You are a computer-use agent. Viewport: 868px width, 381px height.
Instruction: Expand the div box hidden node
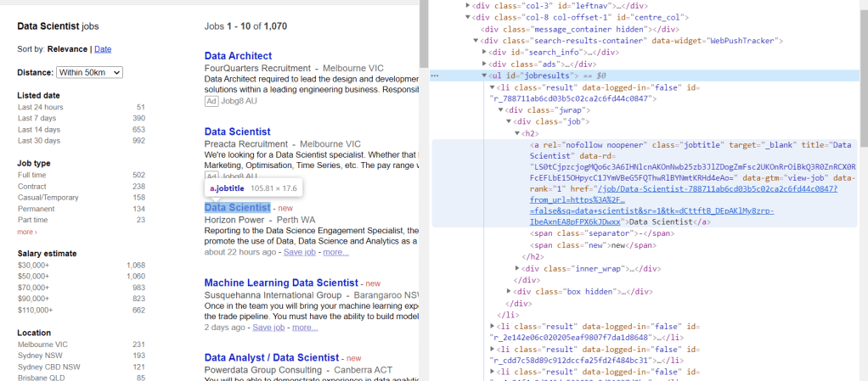coord(509,291)
